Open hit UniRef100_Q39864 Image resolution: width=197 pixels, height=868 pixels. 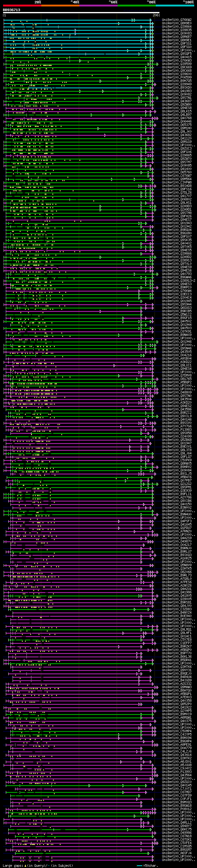[x=177, y=26]
